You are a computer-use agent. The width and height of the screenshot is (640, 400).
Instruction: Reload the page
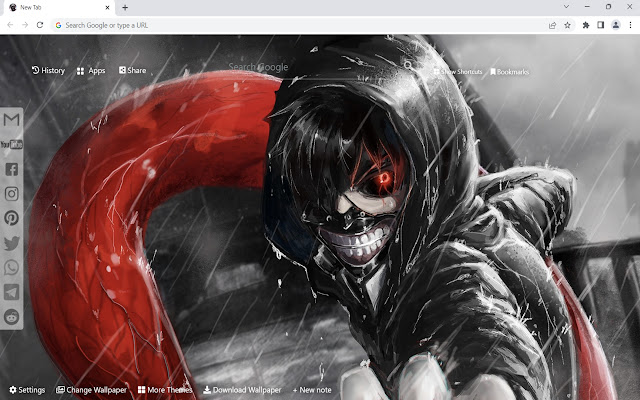(x=40, y=25)
